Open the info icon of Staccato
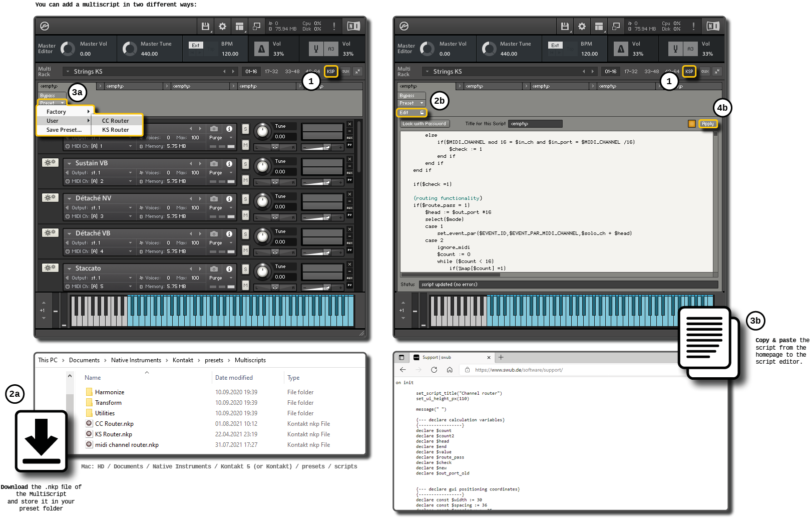 229,269
